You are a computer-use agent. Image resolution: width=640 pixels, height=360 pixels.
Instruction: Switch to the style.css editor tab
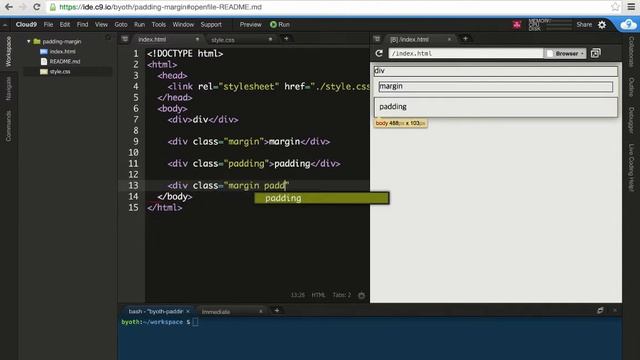tap(223, 40)
